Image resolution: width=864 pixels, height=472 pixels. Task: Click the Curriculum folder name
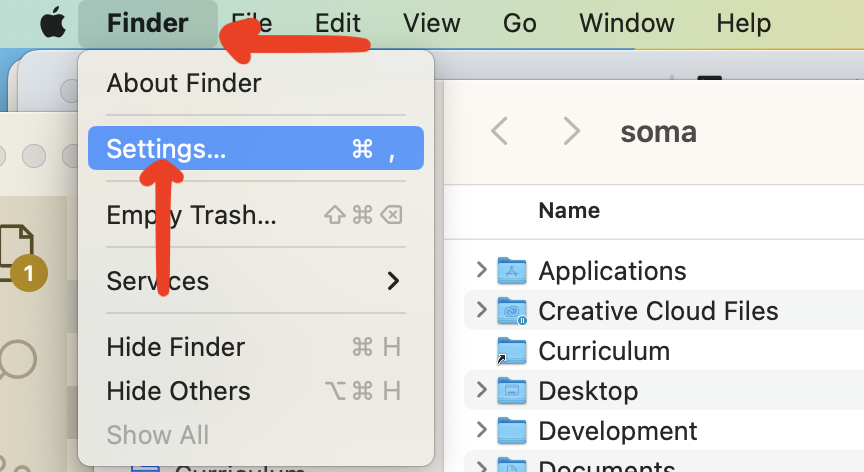pyautogui.click(x=604, y=351)
